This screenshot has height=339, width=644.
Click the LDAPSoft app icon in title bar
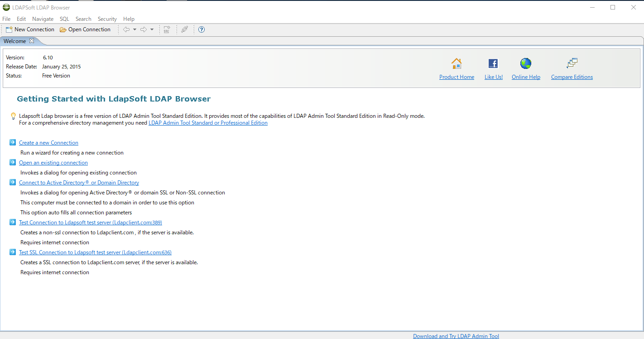(x=6, y=7)
